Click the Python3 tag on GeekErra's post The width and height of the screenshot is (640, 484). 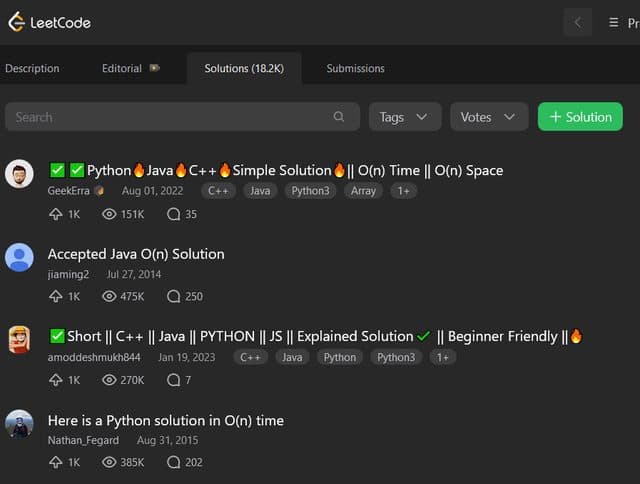coord(310,191)
